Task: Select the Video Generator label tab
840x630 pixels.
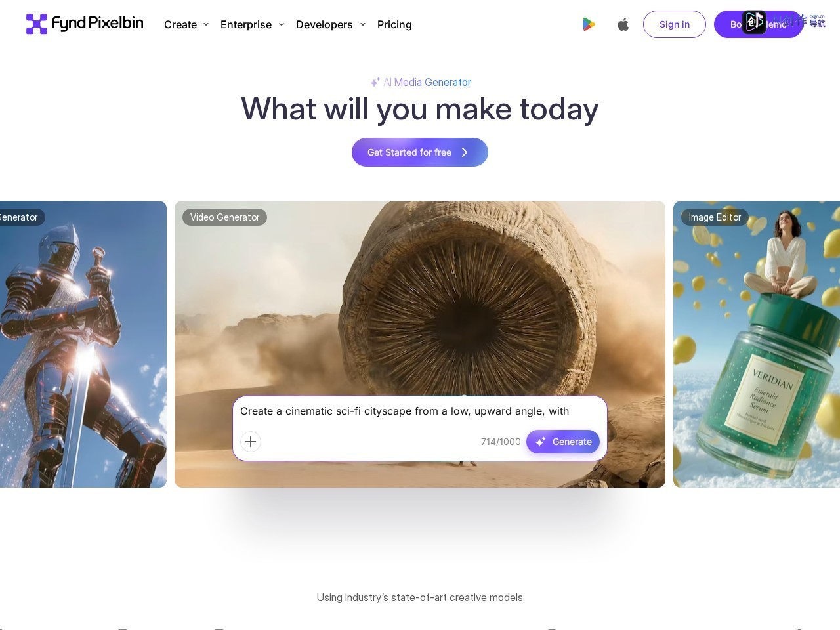Action: click(x=224, y=217)
